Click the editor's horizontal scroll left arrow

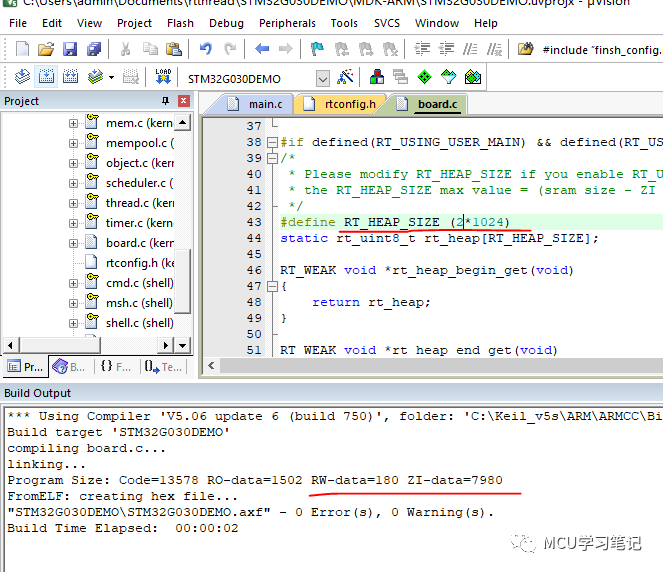pos(211,366)
